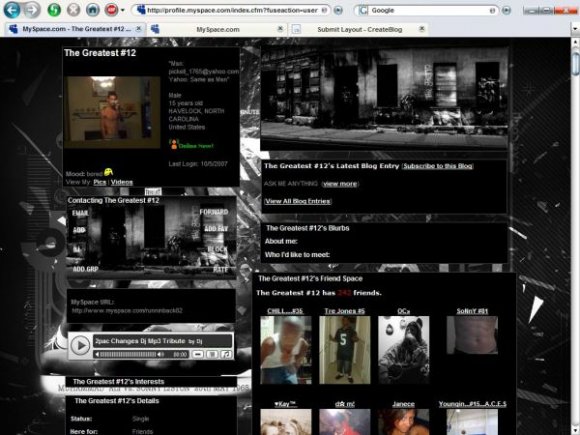Image resolution: width=580 pixels, height=435 pixels.
Task: Click the MySpace favicon in address bar
Action: tap(141, 10)
